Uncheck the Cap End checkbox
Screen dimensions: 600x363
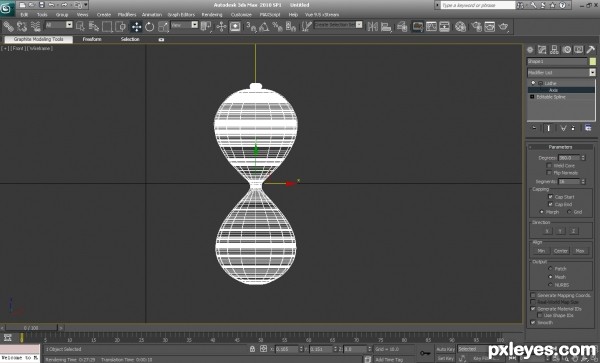point(550,204)
